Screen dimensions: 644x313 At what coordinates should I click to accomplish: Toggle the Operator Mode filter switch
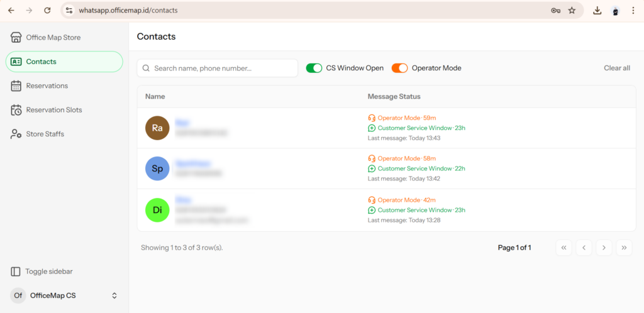pos(399,68)
